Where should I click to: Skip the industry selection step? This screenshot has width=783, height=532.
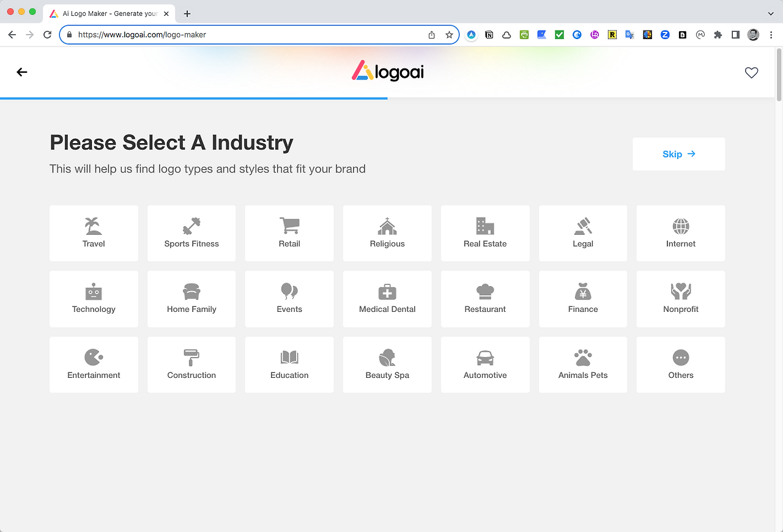pyautogui.click(x=679, y=154)
